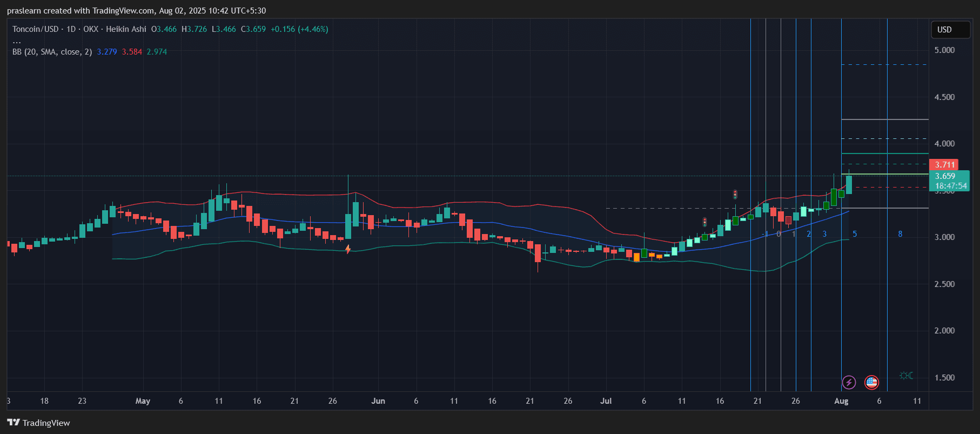Click the lower traffic light icon on chart

[x=704, y=222]
